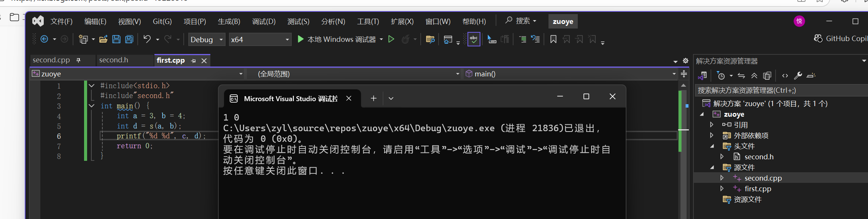Viewport: 868px width, 219px height.
Task: Click the open file folder icon
Action: [103, 39]
